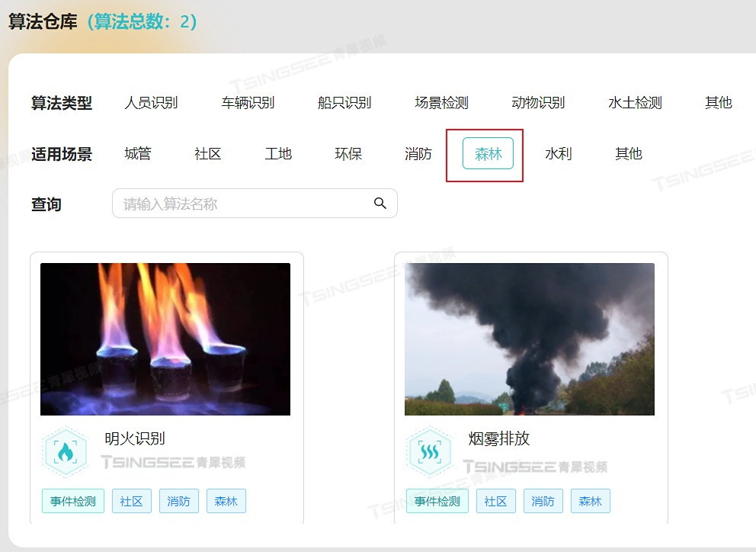Select 其他 in the 算法类型 row

(x=719, y=103)
